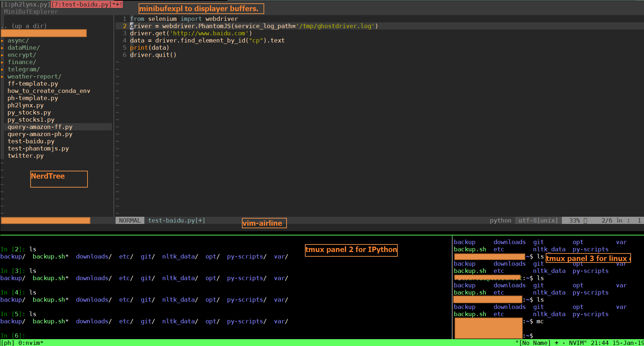Click the 'http://www.baidu.com' URL string
Screen dimensions: 644x346
(x=209, y=33)
